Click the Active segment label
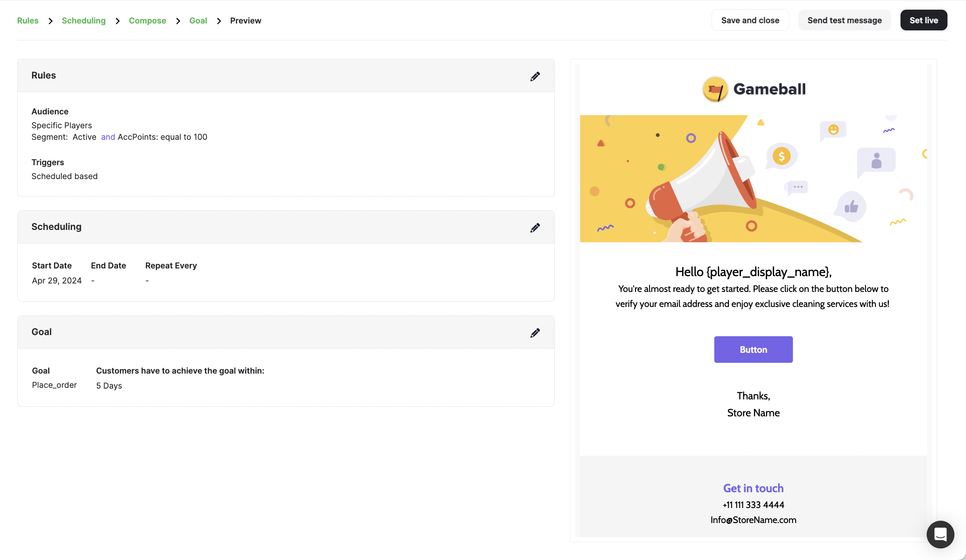 [84, 137]
